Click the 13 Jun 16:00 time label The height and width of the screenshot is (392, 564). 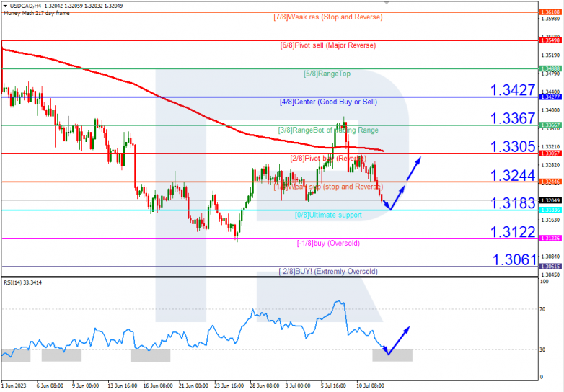[x=123, y=386]
